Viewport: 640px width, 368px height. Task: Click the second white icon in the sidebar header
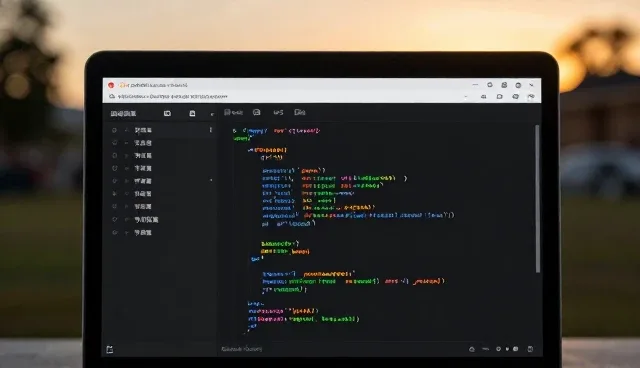[x=192, y=113]
